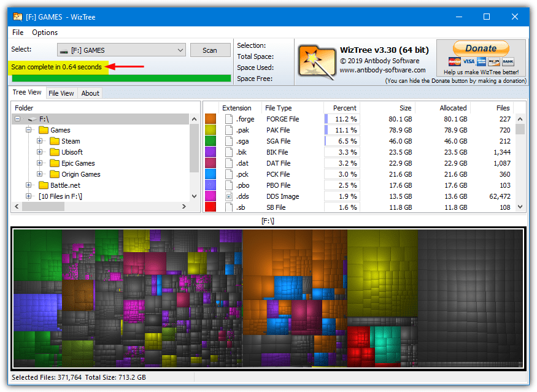Click the large yellow treemap block

(x=382, y=273)
